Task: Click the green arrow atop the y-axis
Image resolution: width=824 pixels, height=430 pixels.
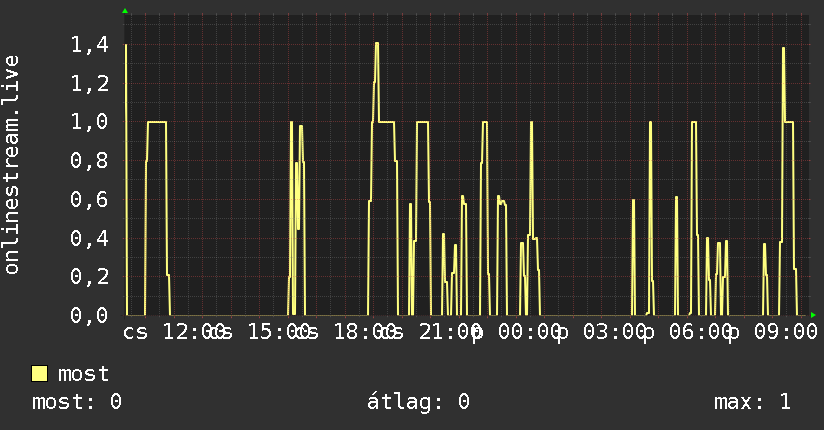Action: 125,11
